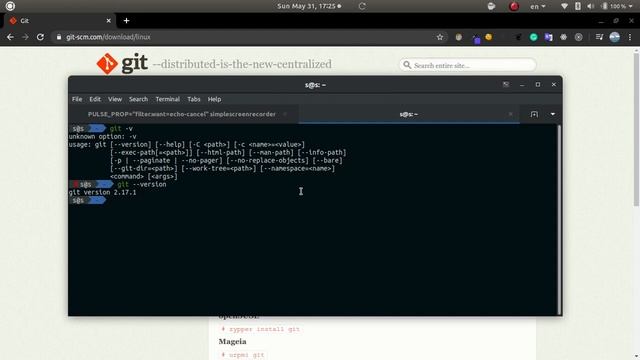Image resolution: width=640 pixels, height=360 pixels.
Task: Select the s@s: ~ terminal tab
Action: coord(409,114)
